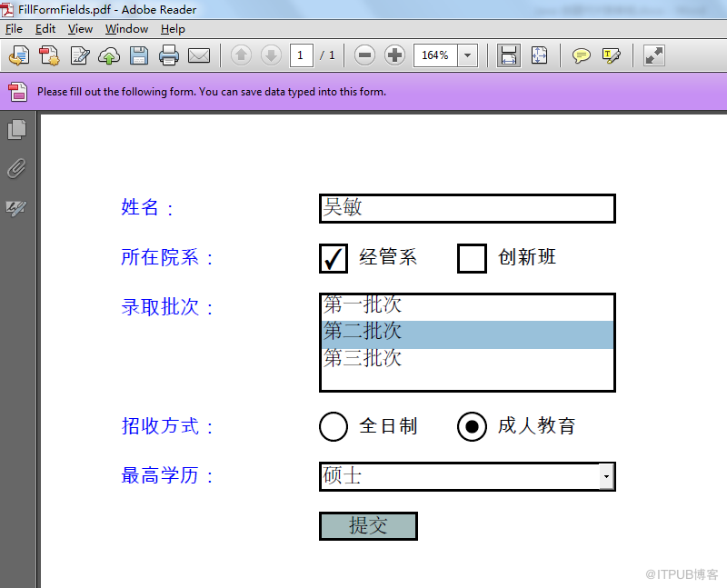Open the Attachments paperclip panel

point(16,169)
